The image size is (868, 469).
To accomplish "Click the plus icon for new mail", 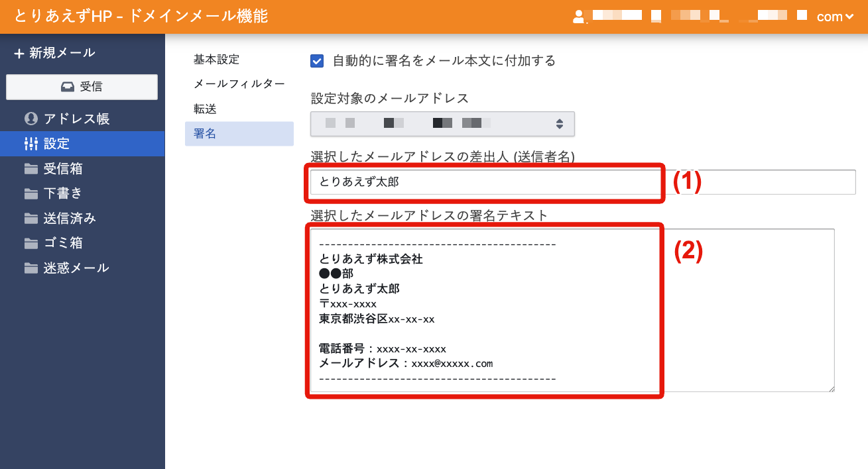I will (19, 54).
